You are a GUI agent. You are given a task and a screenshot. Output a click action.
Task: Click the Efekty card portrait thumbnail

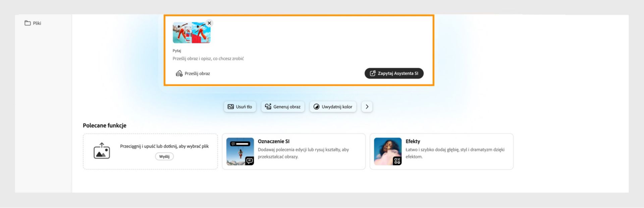[388, 151]
